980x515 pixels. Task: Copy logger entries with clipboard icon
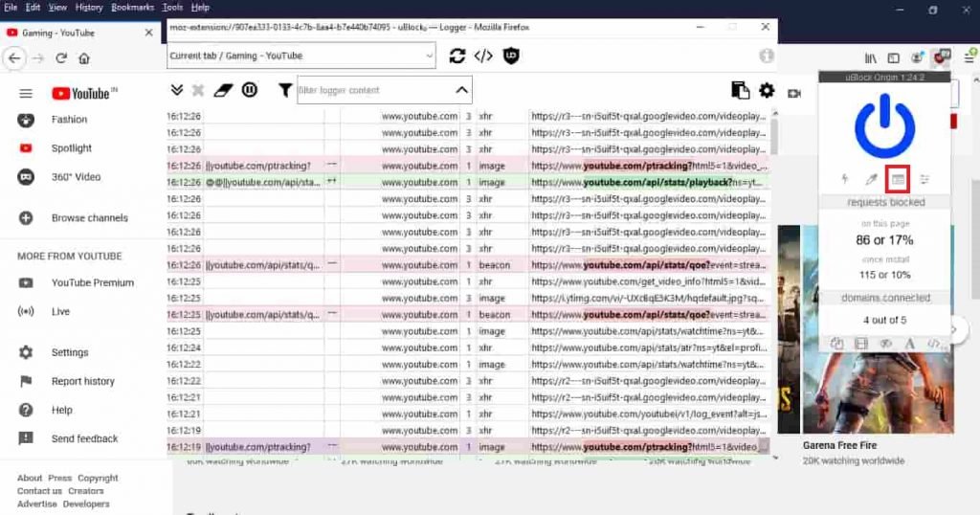[740, 91]
